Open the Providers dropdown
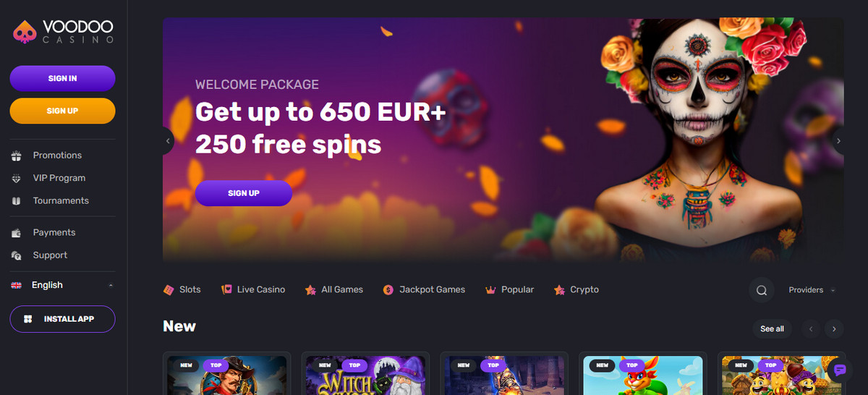 812,290
